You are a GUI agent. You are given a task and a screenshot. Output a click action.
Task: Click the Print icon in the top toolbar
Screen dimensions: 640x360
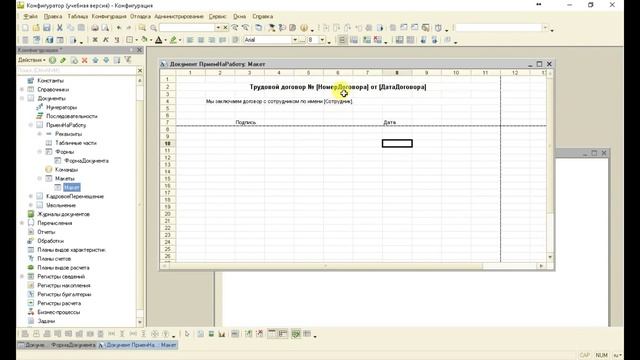pos(95,28)
